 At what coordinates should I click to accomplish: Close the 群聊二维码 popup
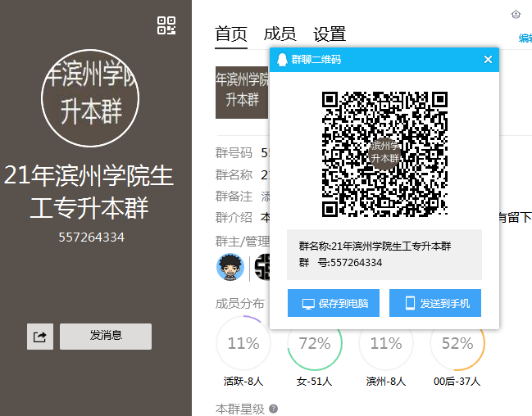pyautogui.click(x=488, y=60)
